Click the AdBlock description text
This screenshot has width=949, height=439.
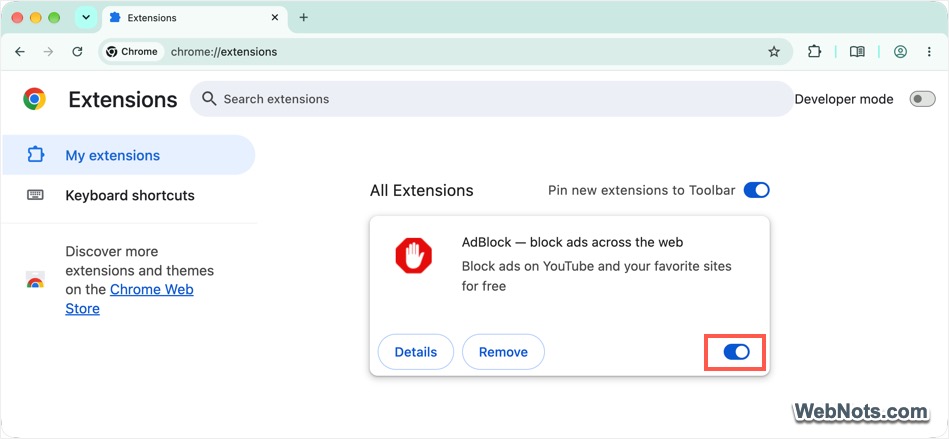tap(597, 276)
